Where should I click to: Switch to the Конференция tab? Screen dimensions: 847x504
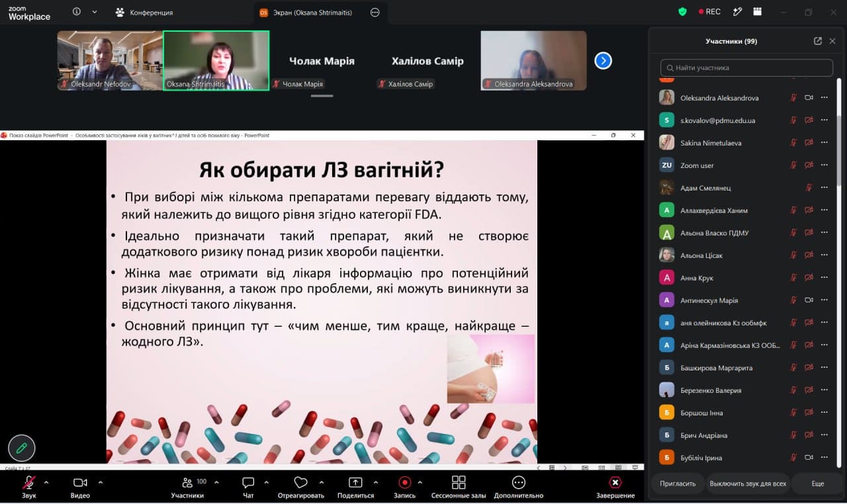[x=144, y=13]
